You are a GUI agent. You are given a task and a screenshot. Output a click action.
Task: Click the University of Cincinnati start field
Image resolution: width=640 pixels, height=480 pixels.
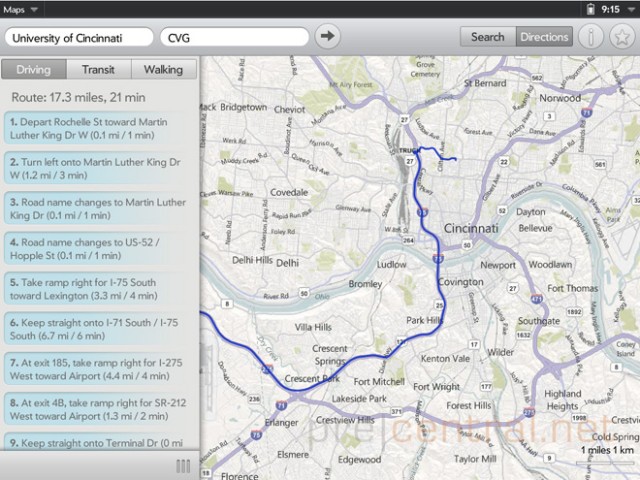[x=79, y=38]
